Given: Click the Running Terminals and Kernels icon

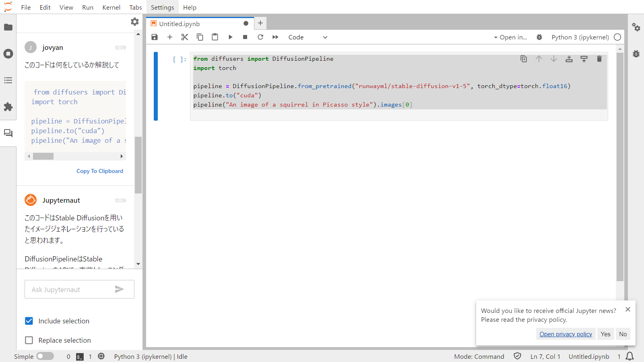Looking at the screenshot, I should point(8,53).
